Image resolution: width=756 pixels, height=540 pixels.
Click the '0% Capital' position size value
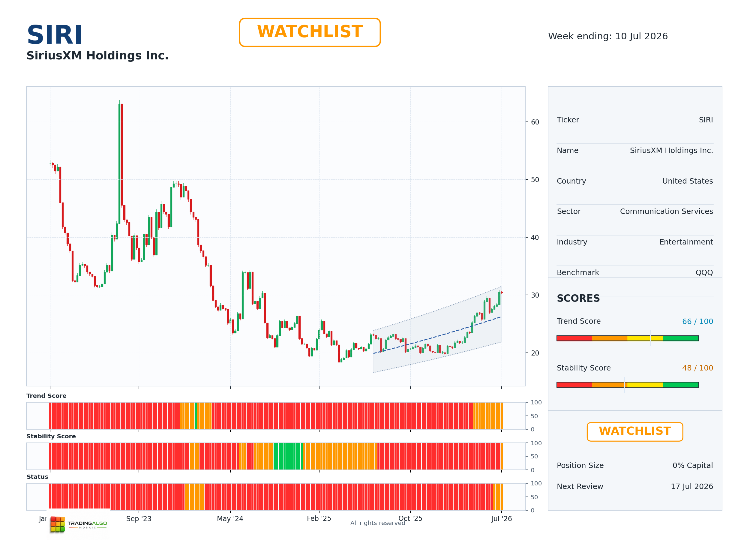click(692, 465)
